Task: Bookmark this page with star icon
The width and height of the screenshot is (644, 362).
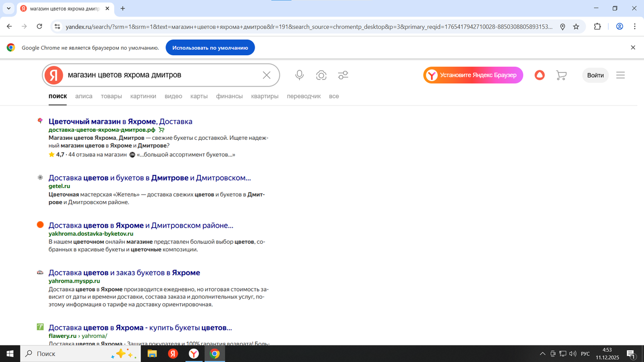Action: (576, 27)
